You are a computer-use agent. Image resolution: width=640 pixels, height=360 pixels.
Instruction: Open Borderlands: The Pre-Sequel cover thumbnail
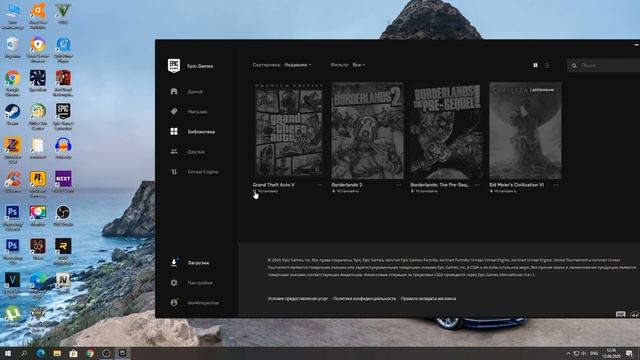click(447, 131)
